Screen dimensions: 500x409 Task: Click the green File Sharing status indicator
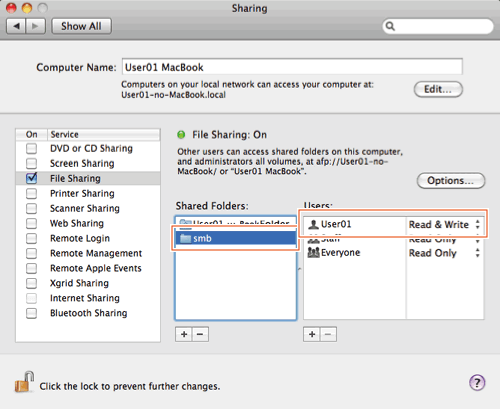181,135
